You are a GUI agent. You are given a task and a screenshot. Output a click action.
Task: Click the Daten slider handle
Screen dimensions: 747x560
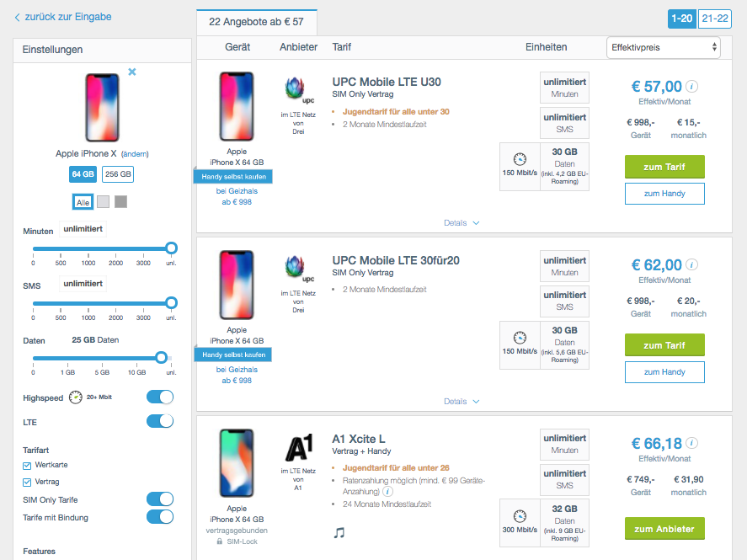(x=161, y=357)
